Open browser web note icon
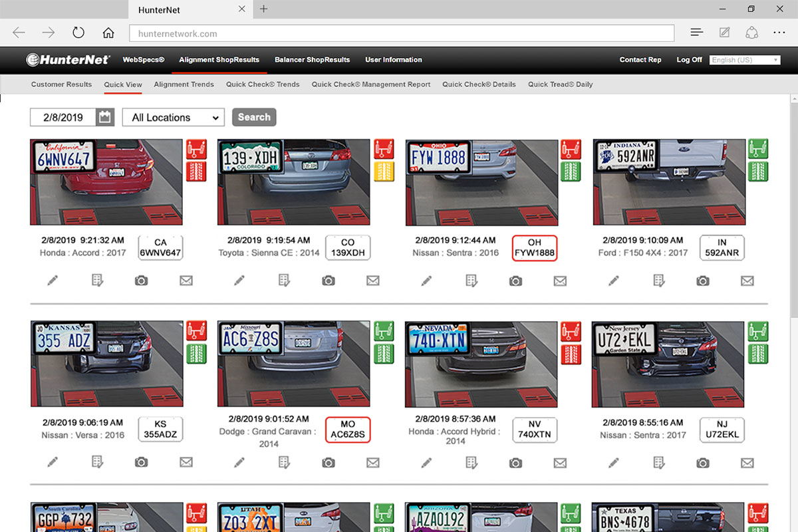 (725, 33)
